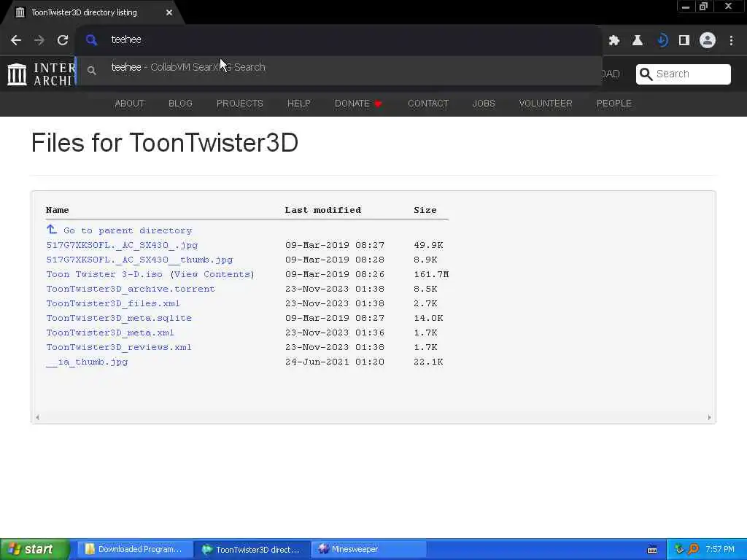Open the CONTACT menu item
Image resolution: width=747 pixels, height=560 pixels.
(427, 104)
